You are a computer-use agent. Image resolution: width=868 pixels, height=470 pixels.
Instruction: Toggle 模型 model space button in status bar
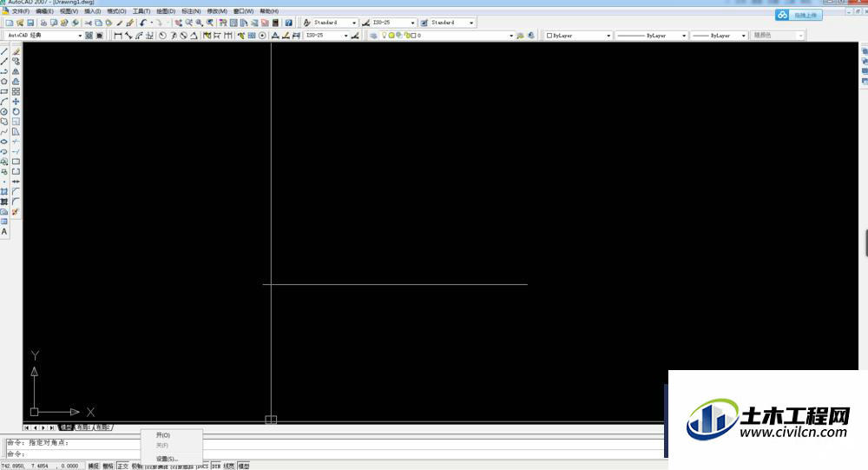click(x=244, y=467)
